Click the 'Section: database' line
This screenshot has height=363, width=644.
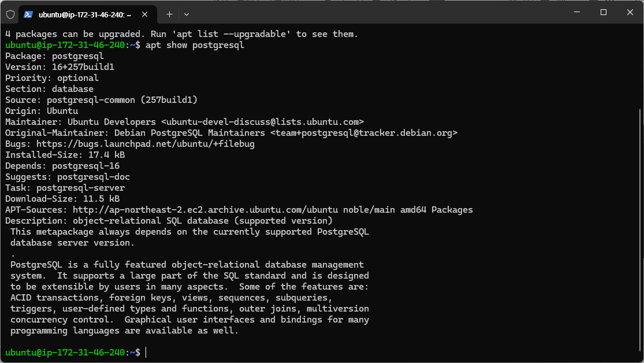pyautogui.click(x=49, y=89)
